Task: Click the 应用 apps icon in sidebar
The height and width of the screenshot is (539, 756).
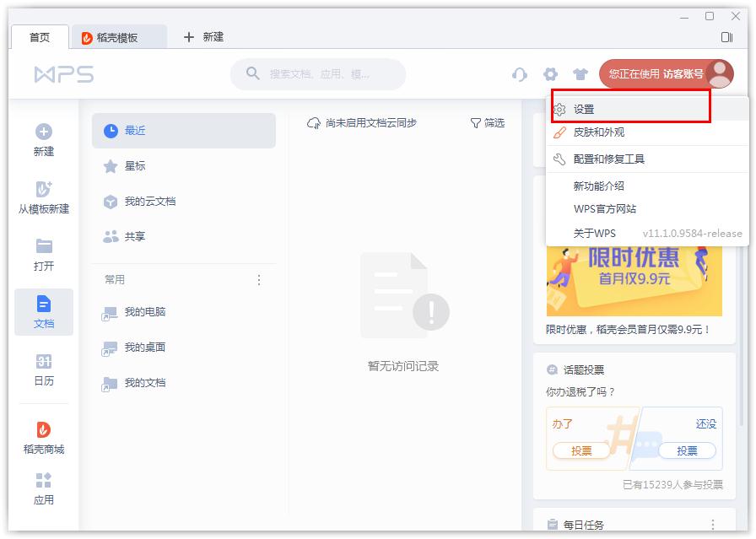Action: click(x=43, y=481)
